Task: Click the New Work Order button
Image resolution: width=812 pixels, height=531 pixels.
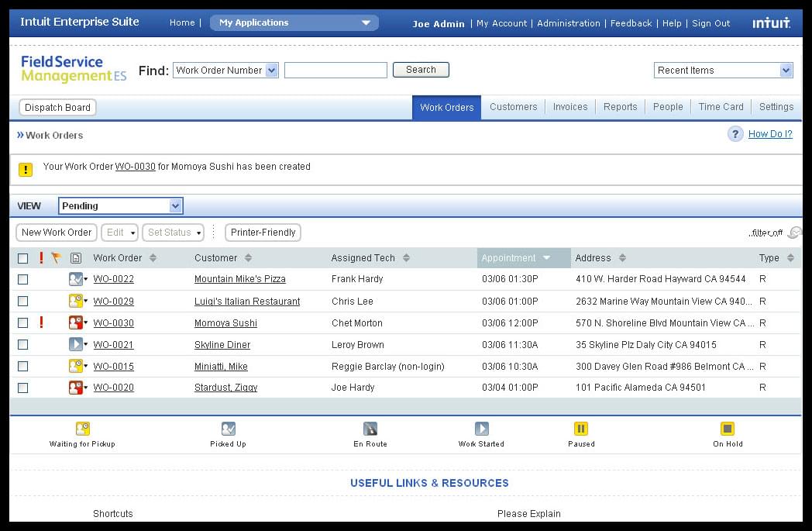Action: (x=57, y=233)
